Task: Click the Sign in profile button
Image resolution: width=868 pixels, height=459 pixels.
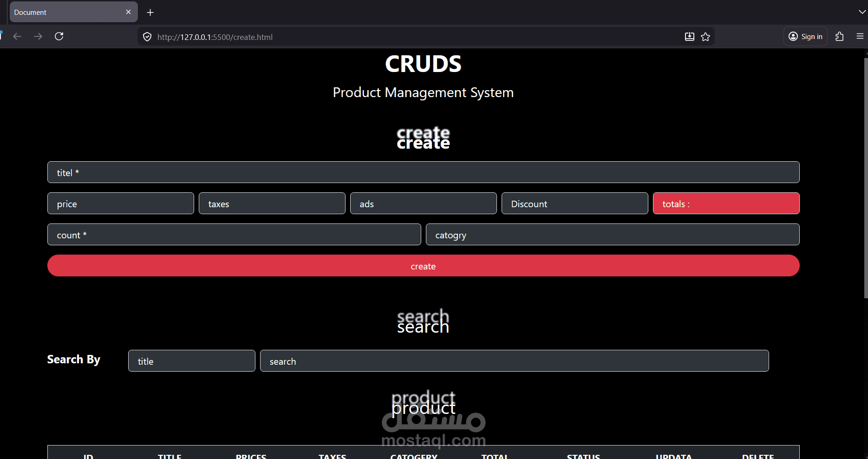Action: (805, 36)
